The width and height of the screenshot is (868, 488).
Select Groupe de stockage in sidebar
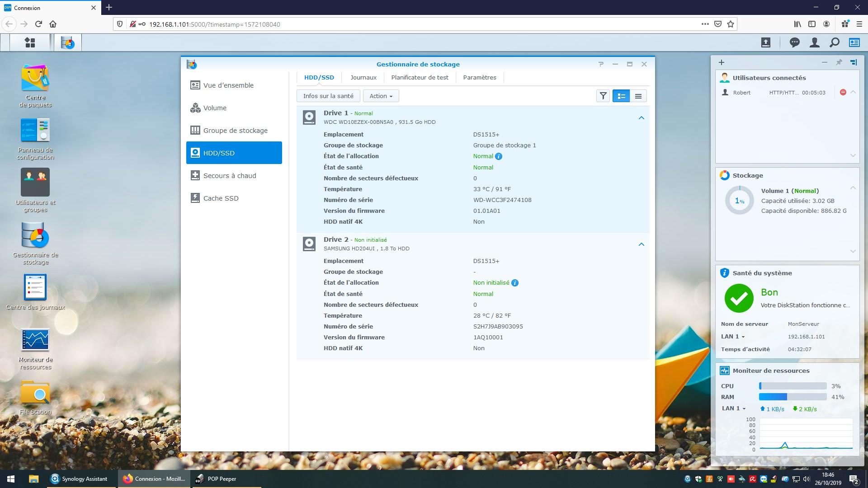pyautogui.click(x=234, y=131)
